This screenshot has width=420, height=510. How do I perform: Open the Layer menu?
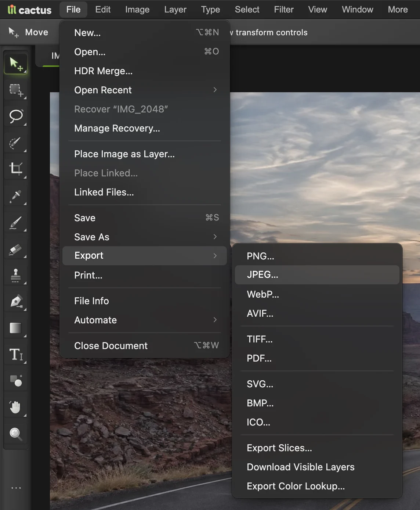(175, 10)
